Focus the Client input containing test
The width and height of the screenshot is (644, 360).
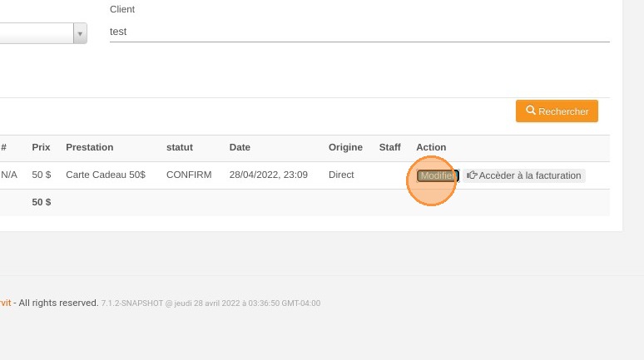359,32
